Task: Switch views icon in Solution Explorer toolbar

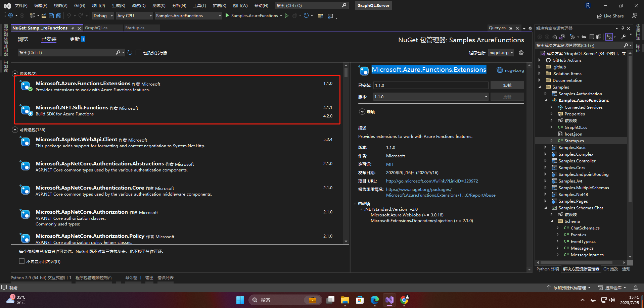Action: [x=562, y=37]
